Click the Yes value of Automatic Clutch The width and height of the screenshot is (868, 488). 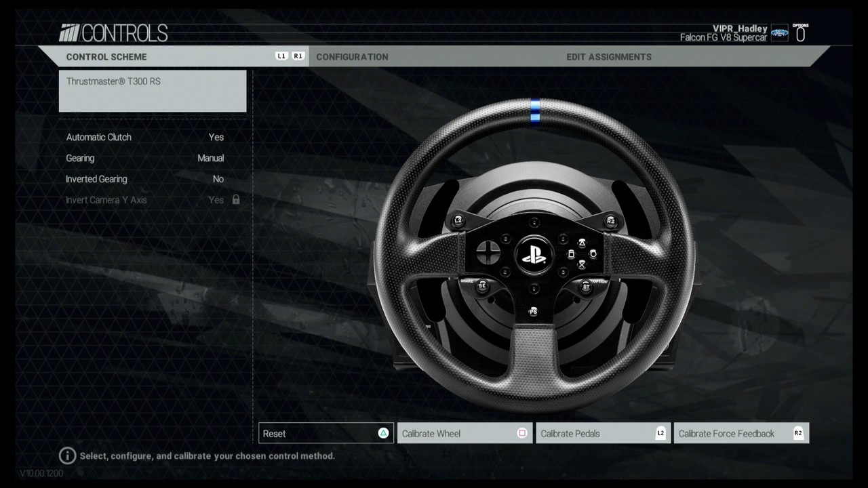tap(216, 137)
